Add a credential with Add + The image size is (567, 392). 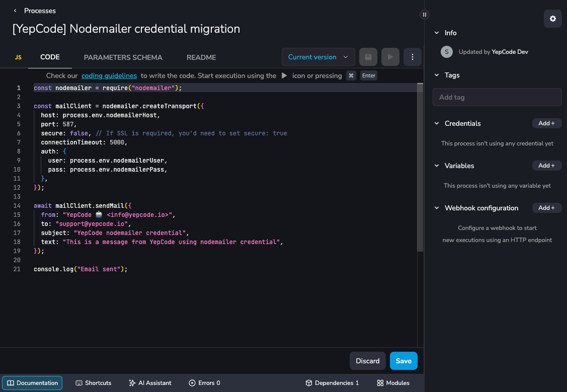pyautogui.click(x=547, y=123)
